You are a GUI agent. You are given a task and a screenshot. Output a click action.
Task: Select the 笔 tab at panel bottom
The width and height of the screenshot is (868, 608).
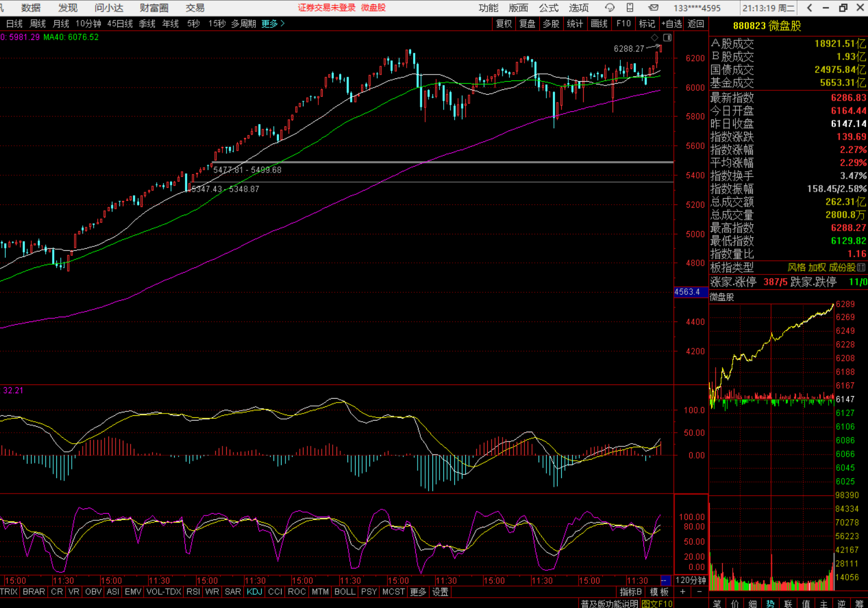(717, 603)
